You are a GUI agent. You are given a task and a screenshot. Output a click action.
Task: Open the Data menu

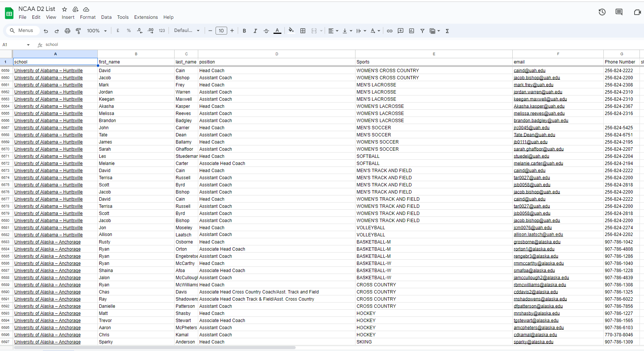point(106,17)
